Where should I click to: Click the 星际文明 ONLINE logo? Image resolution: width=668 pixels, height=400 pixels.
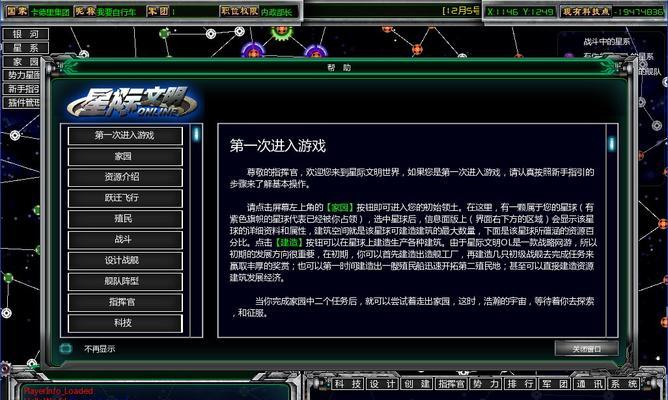point(132,103)
